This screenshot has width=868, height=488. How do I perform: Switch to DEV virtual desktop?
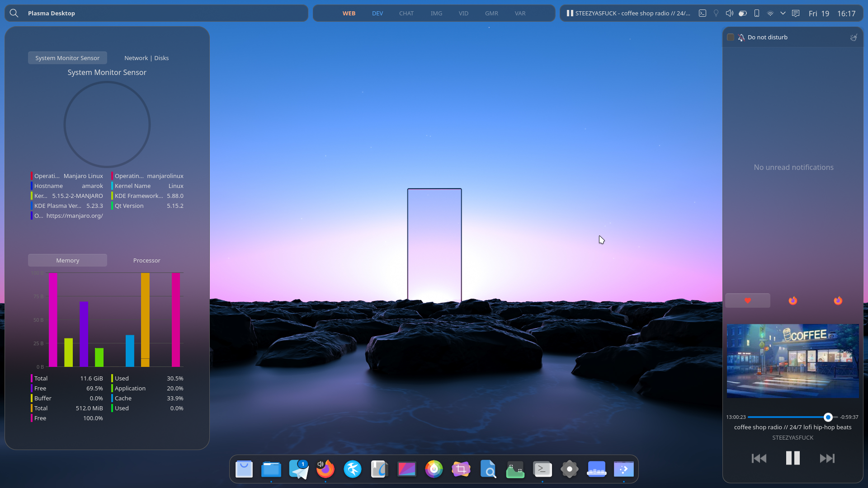pos(377,13)
